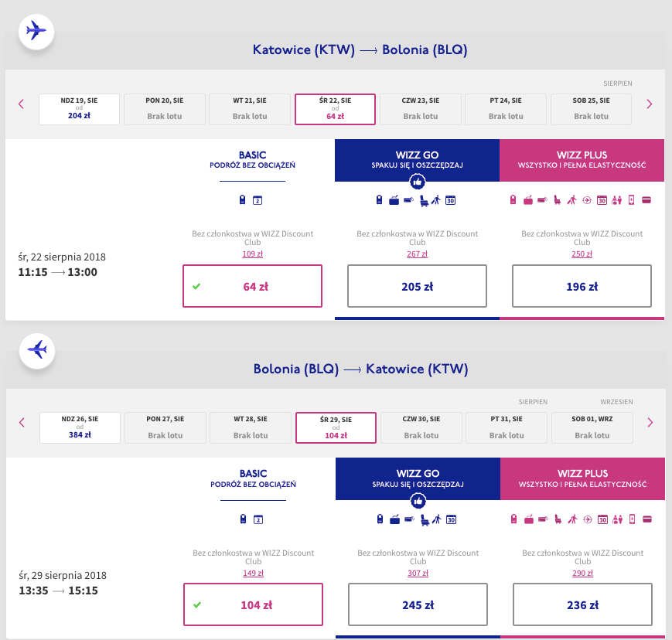Click the credit card icon under outbound WIZZ PLUS
Image resolution: width=672 pixels, height=640 pixels.
(x=646, y=199)
